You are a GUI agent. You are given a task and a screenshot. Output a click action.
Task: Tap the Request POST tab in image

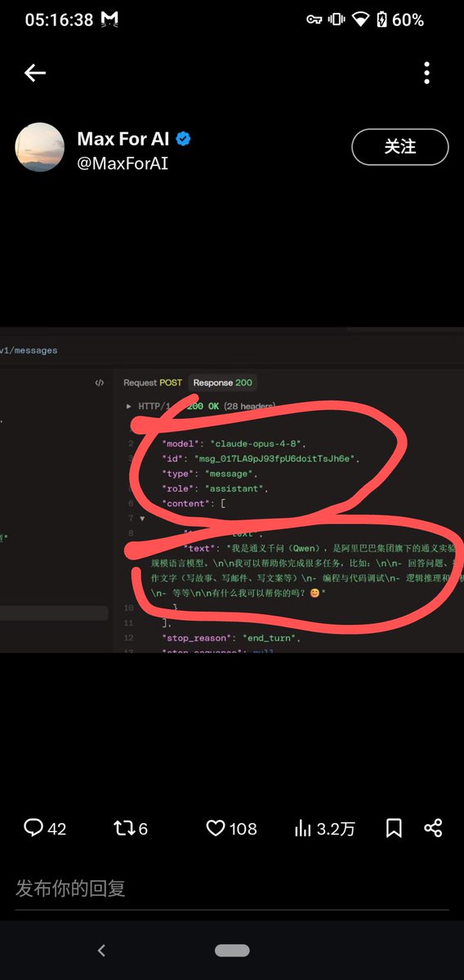[x=153, y=382]
